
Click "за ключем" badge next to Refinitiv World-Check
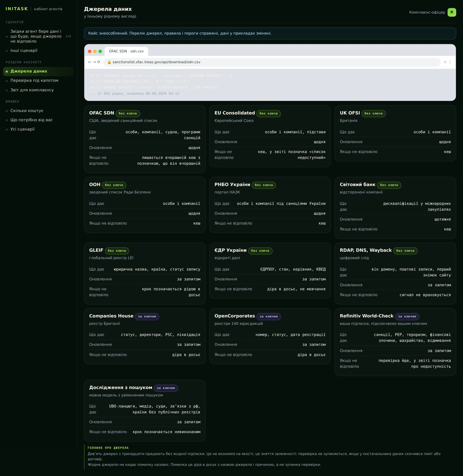[407, 316]
